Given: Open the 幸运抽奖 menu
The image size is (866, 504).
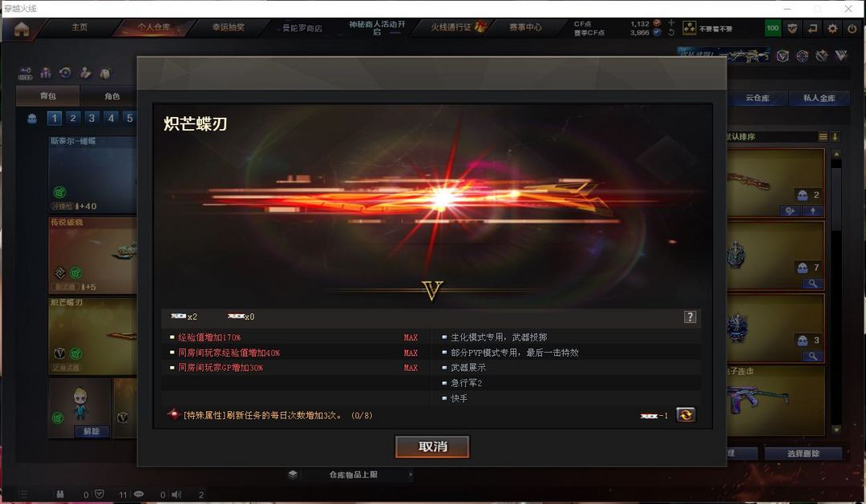Looking at the screenshot, I should pos(228,27).
